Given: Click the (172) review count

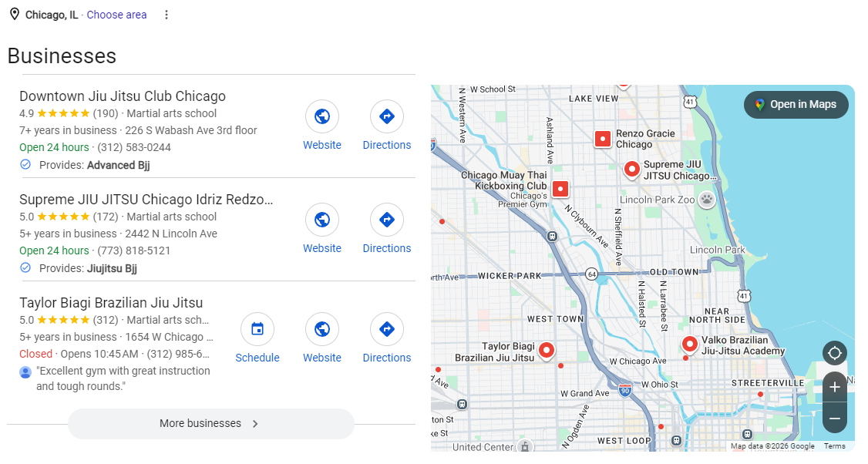Looking at the screenshot, I should 106,217.
